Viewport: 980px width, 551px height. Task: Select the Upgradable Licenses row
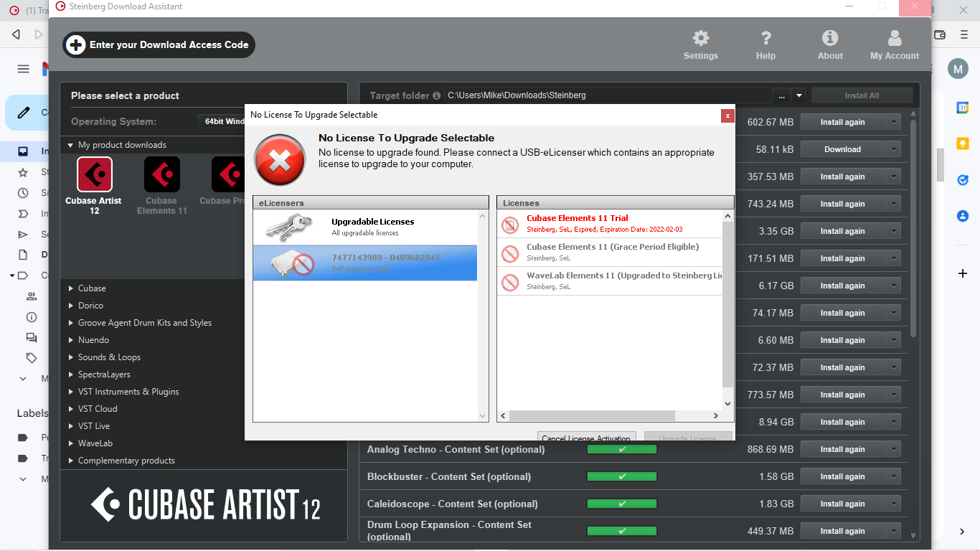pos(365,227)
